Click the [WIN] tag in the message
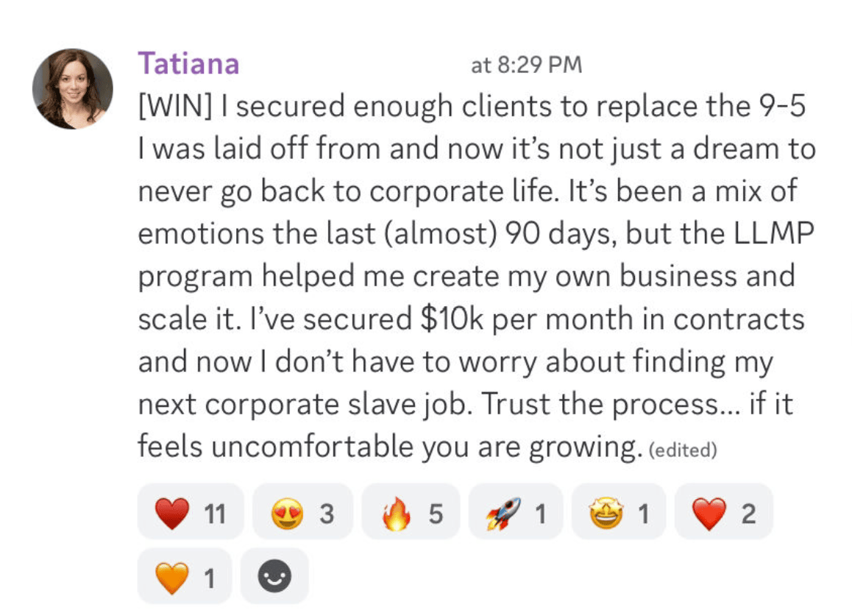 pyautogui.click(x=175, y=105)
